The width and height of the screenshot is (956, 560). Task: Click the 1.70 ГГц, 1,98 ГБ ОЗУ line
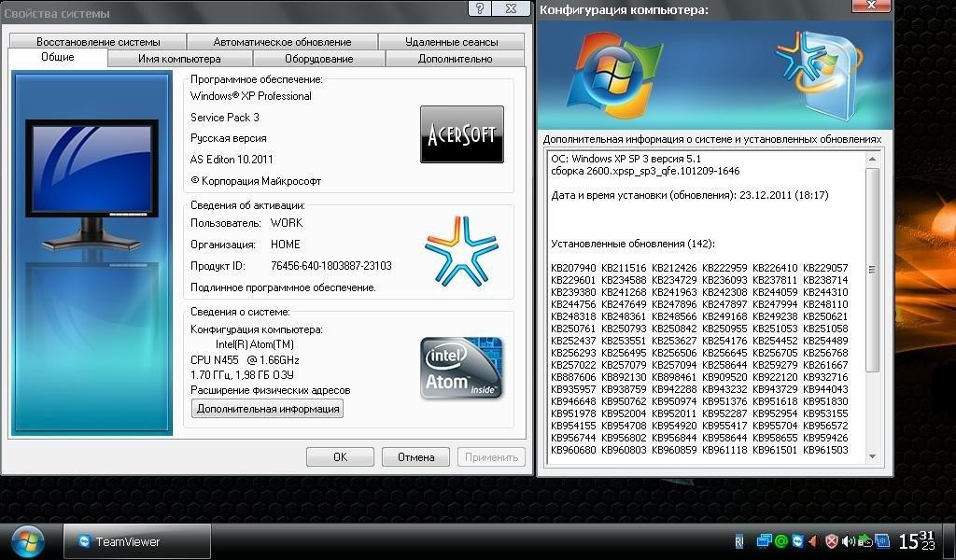(242, 375)
